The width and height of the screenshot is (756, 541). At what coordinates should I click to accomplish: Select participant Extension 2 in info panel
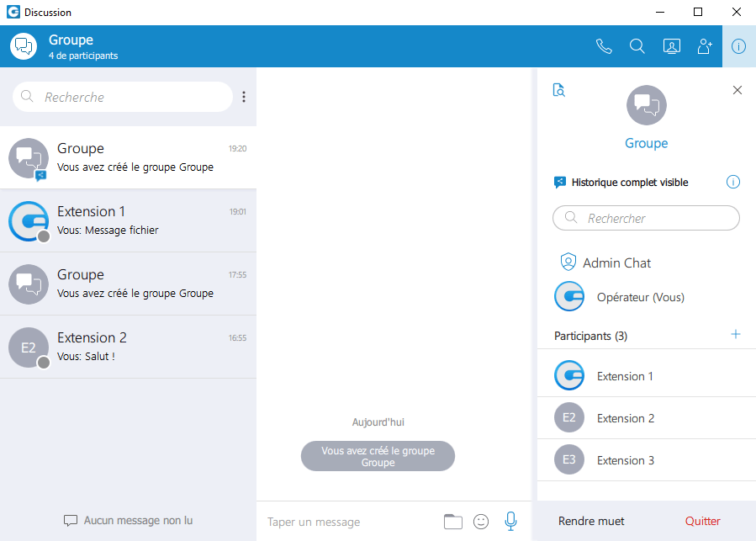click(647, 418)
